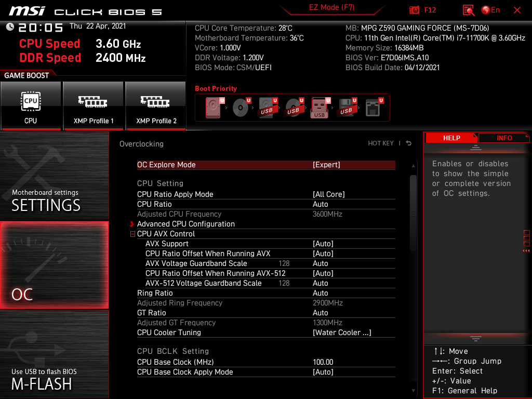Click the help panel top scroll handle
Image resolution: width=532 pixels, height=399 pixels.
(476, 147)
